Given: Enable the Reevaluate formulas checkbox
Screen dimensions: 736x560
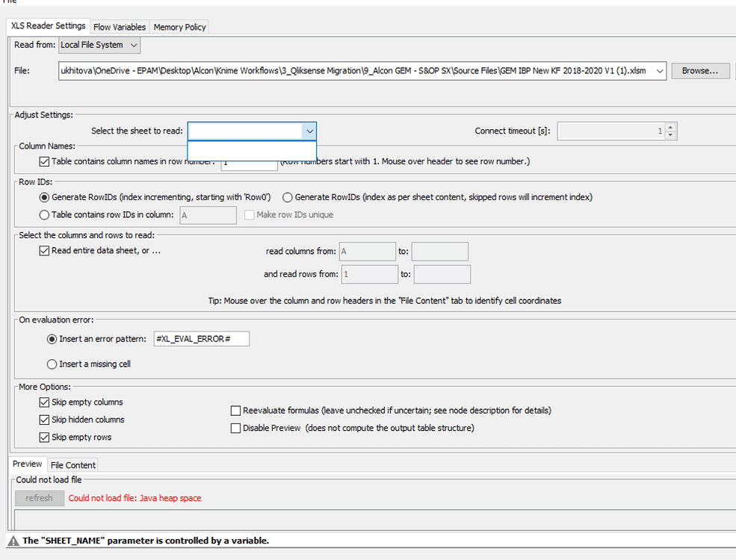Looking at the screenshot, I should click(x=235, y=410).
